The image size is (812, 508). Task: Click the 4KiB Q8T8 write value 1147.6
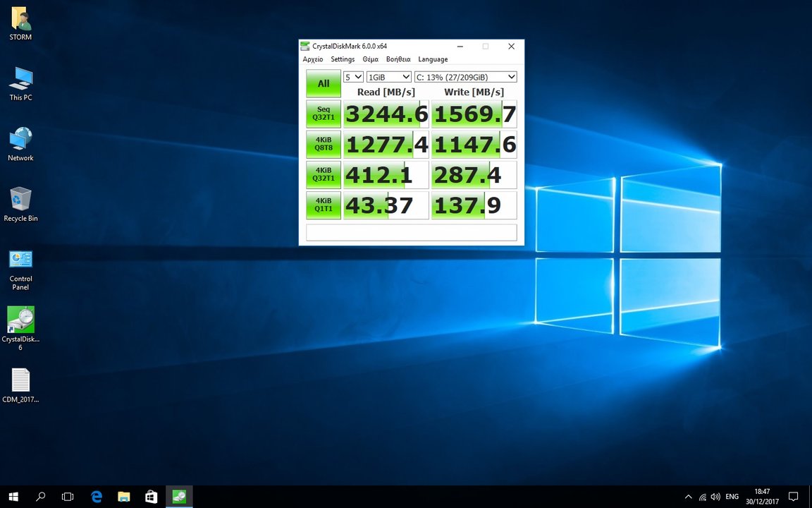click(x=474, y=145)
